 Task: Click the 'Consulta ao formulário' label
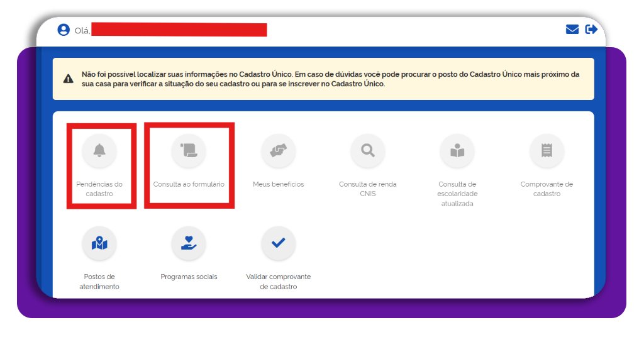189,184
